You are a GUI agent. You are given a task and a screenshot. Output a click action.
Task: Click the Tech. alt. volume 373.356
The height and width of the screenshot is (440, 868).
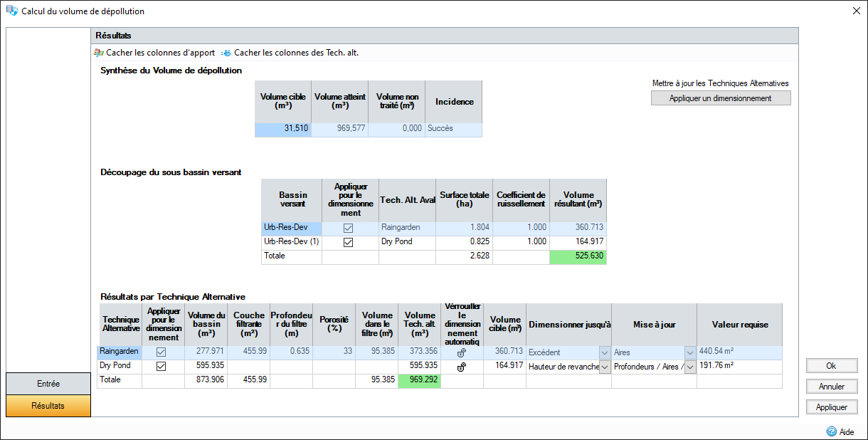(x=420, y=352)
